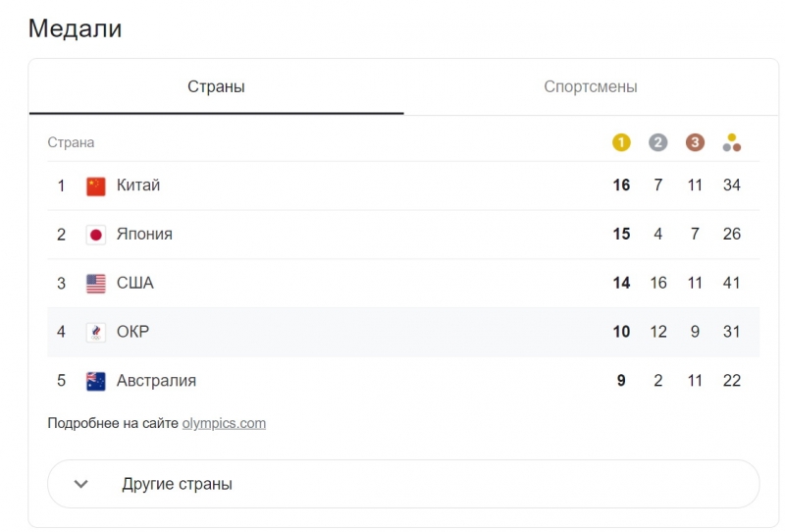Open the Япония row
The width and height of the screenshot is (785, 532).
pos(144,235)
